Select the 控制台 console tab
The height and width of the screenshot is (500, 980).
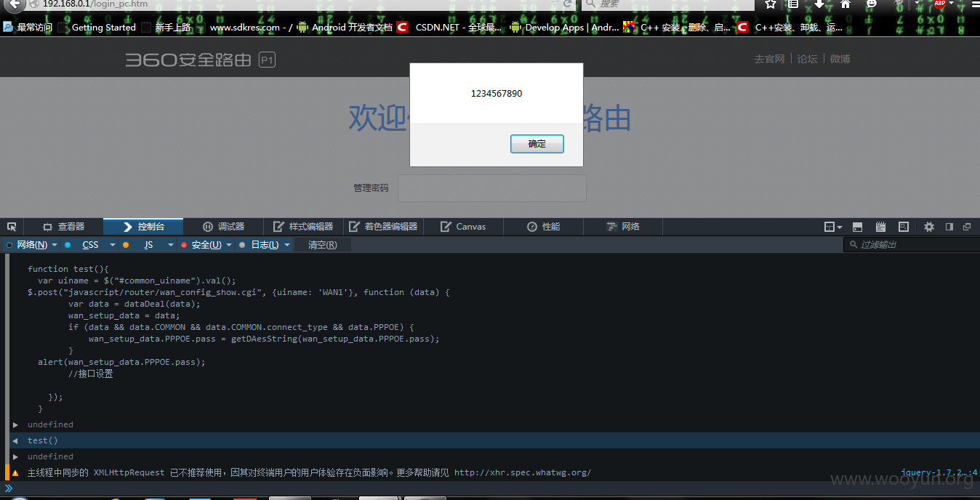[143, 227]
